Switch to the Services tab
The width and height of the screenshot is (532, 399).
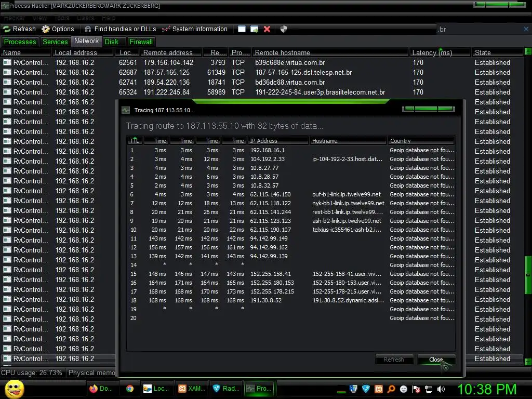tap(55, 42)
